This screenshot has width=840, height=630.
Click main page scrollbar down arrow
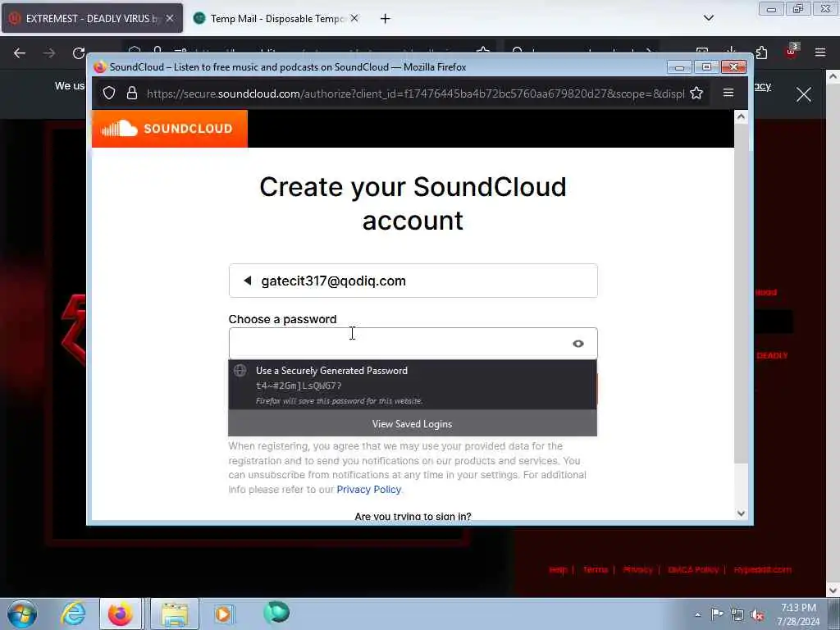click(833, 591)
